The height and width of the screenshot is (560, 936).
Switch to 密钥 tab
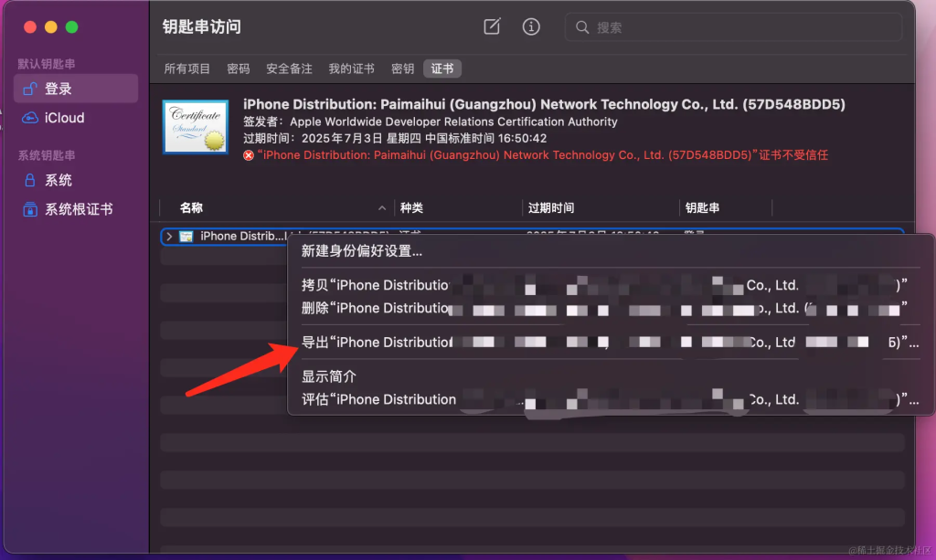[402, 69]
